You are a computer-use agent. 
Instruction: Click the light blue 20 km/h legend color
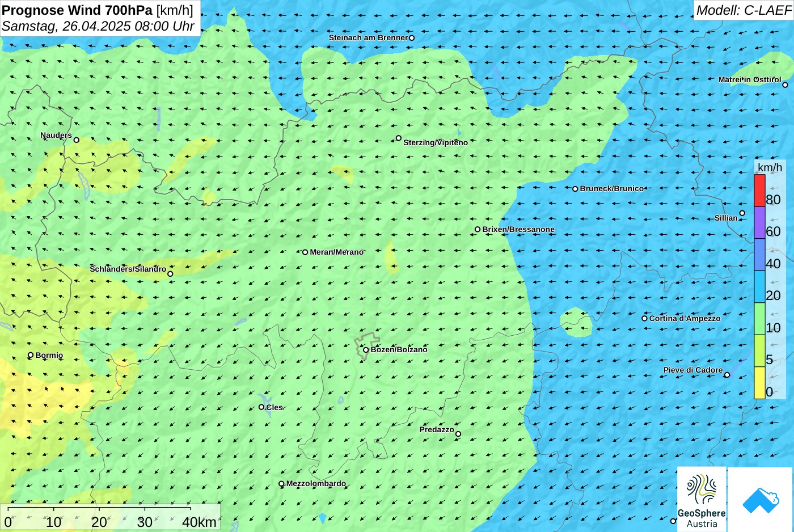(x=759, y=287)
